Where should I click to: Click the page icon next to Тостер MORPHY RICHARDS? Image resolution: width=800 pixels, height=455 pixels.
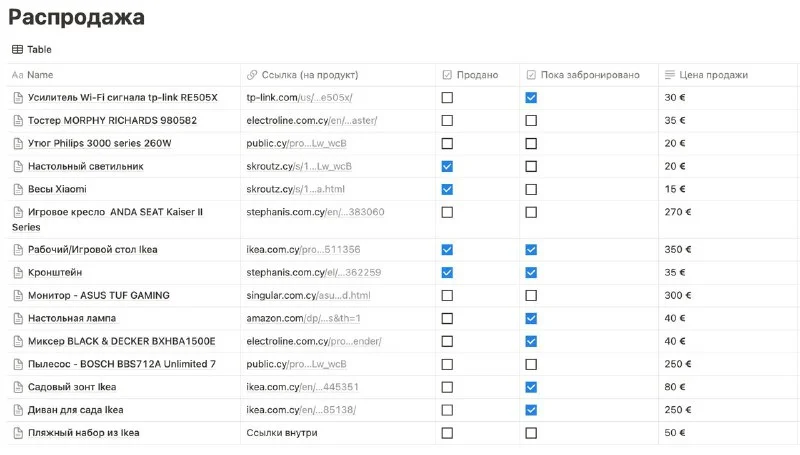pos(17,120)
